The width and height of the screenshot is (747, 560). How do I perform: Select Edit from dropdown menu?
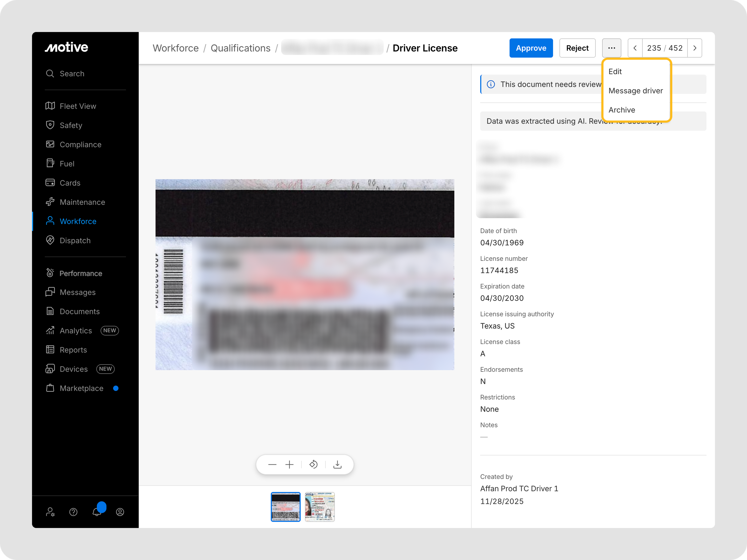615,71
